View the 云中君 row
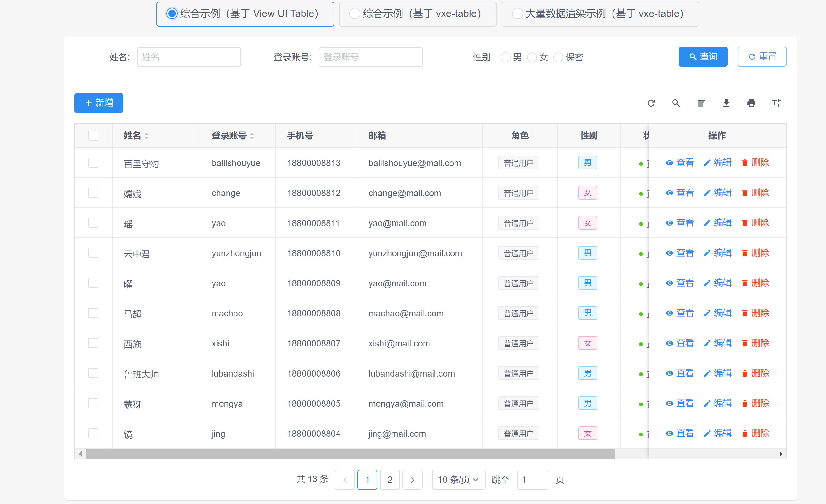The width and height of the screenshot is (826, 504). (680, 253)
